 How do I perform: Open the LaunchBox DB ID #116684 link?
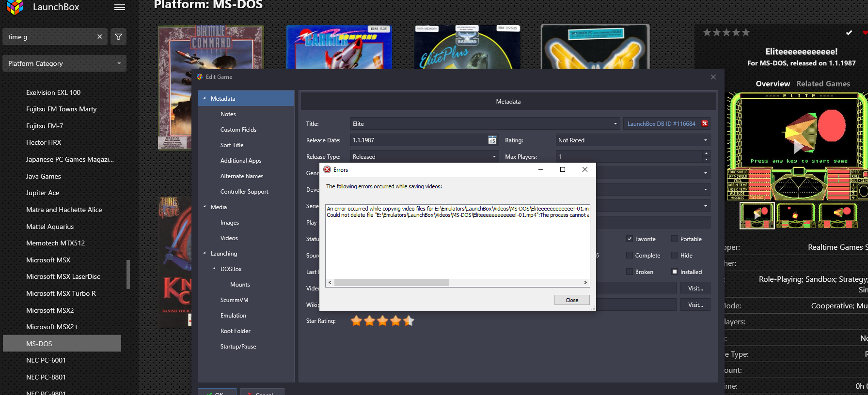661,124
